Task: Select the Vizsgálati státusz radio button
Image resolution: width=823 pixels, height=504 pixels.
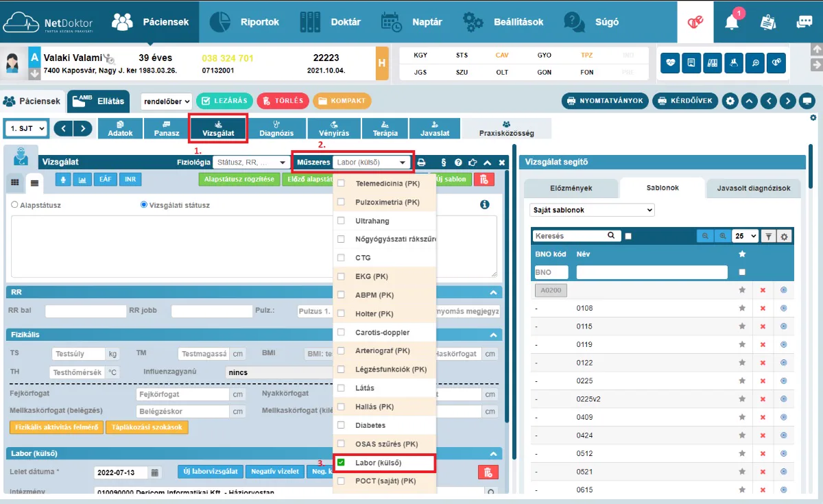Action: point(144,204)
